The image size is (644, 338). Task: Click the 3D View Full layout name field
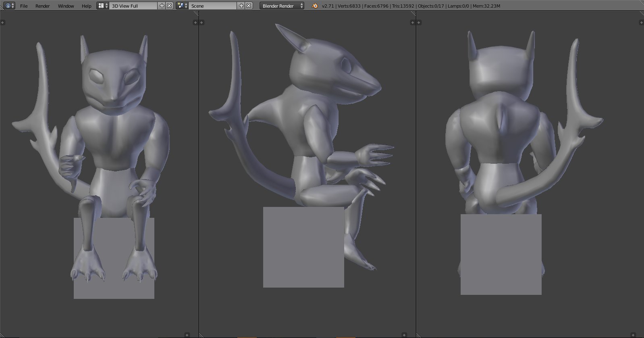click(x=133, y=6)
